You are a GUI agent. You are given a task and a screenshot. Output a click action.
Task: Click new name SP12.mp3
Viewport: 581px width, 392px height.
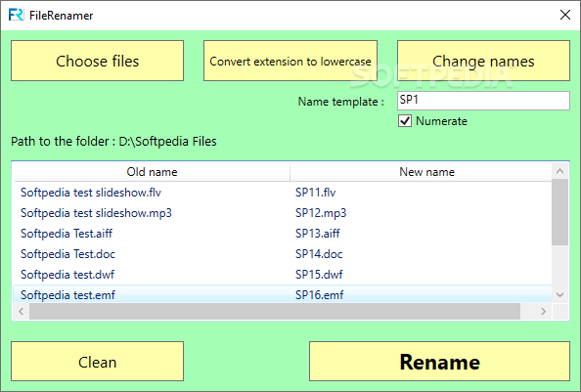(321, 213)
